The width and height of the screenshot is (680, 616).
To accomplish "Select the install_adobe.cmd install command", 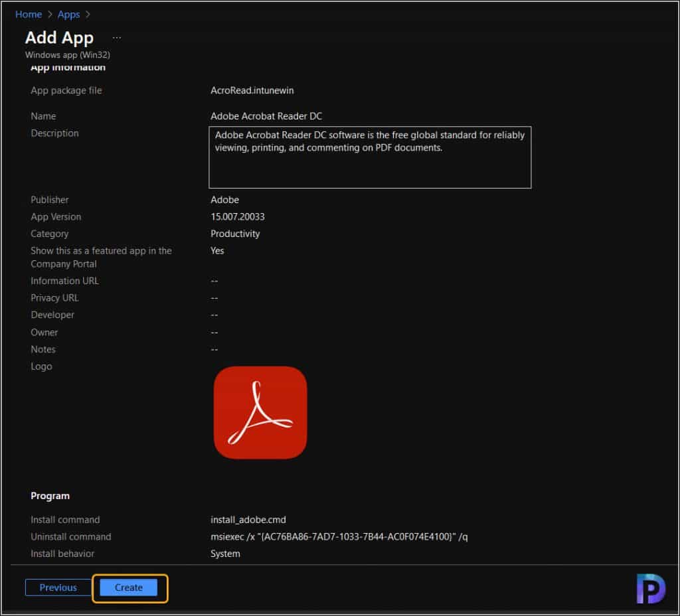I will [x=248, y=519].
